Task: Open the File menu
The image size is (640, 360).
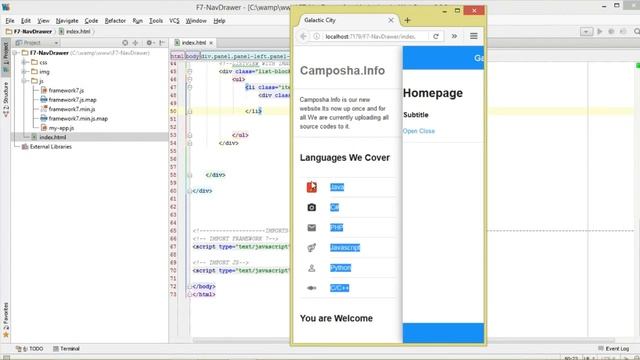Action: pyautogui.click(x=10, y=20)
